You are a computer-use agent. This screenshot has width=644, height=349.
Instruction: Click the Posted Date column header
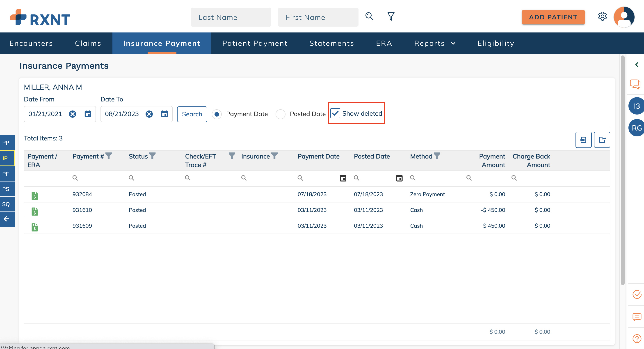(x=372, y=156)
